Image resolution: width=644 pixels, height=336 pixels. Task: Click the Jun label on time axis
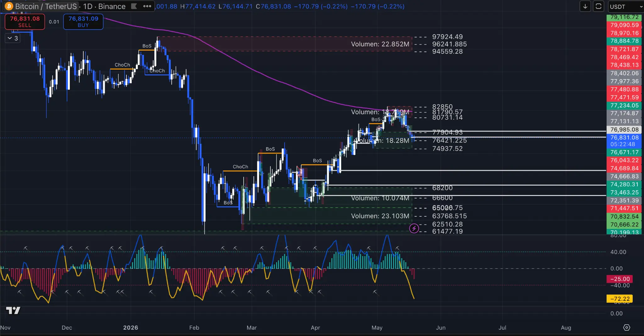click(x=441, y=328)
